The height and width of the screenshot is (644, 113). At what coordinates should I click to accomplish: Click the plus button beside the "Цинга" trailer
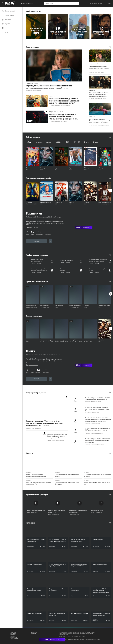point(50,379)
